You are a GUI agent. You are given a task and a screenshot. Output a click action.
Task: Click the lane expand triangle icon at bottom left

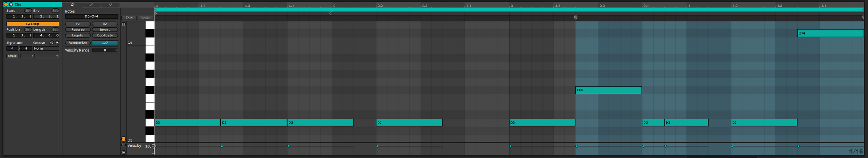pyautogui.click(x=124, y=152)
